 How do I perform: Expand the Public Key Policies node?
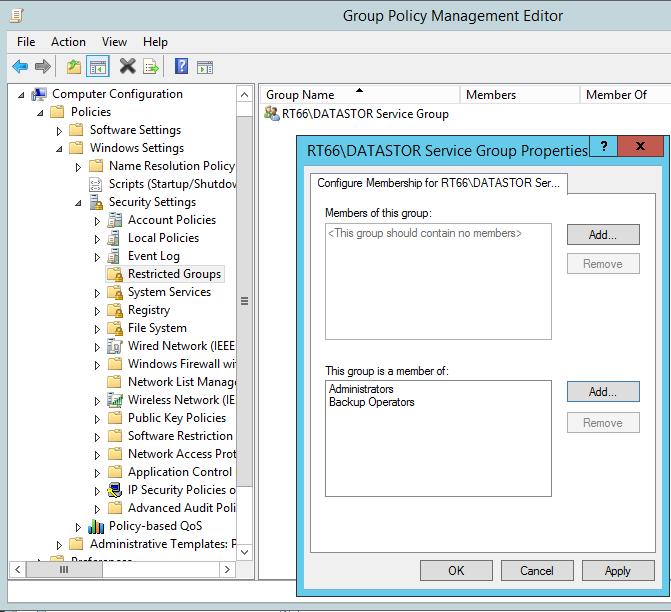click(97, 419)
